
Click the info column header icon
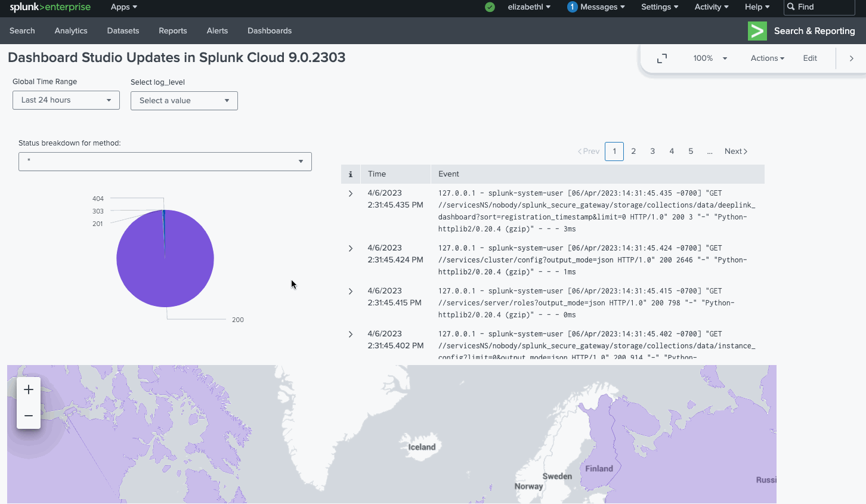[x=351, y=174]
